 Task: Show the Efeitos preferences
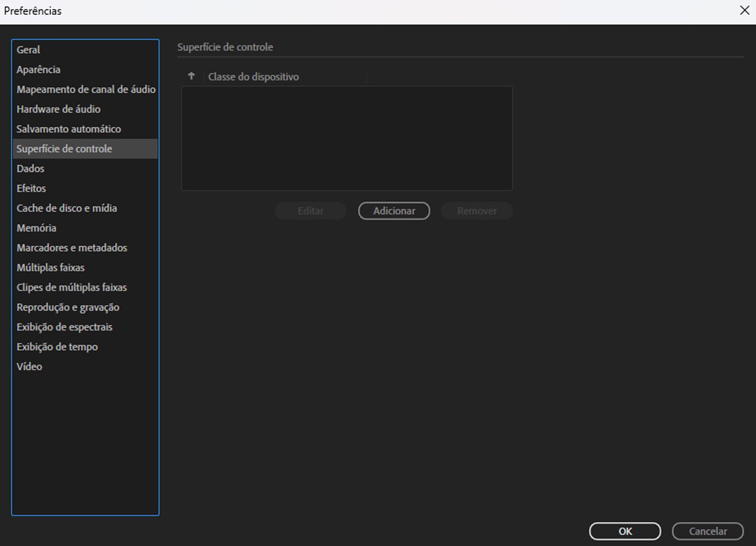point(85,188)
